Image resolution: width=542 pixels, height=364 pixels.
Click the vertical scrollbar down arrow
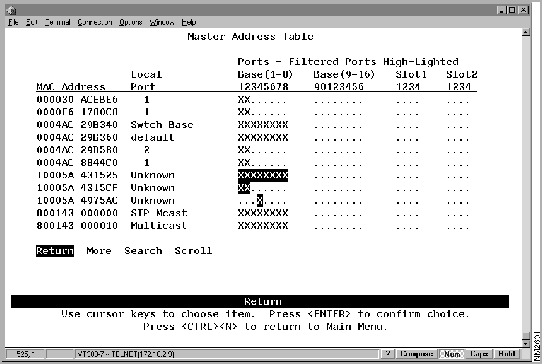526,343
